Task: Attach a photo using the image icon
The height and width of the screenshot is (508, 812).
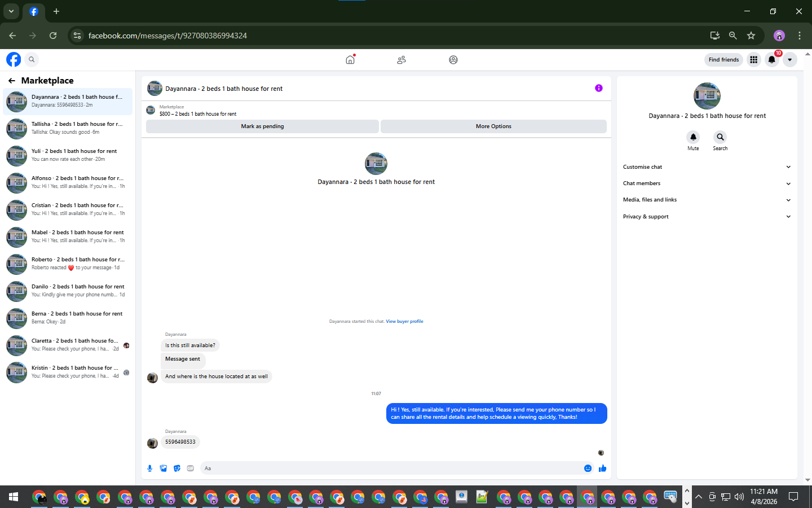Action: (x=164, y=468)
